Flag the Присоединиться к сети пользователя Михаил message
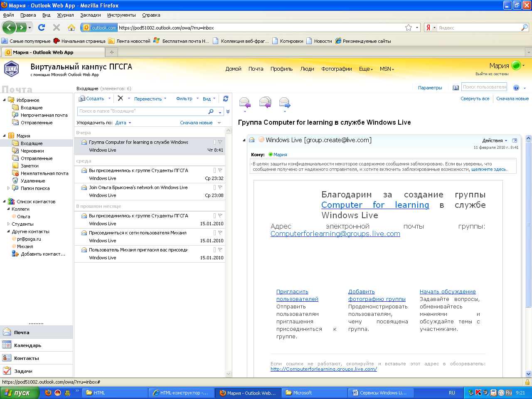Image resolution: width=532 pixels, height=399 pixels. point(220,233)
